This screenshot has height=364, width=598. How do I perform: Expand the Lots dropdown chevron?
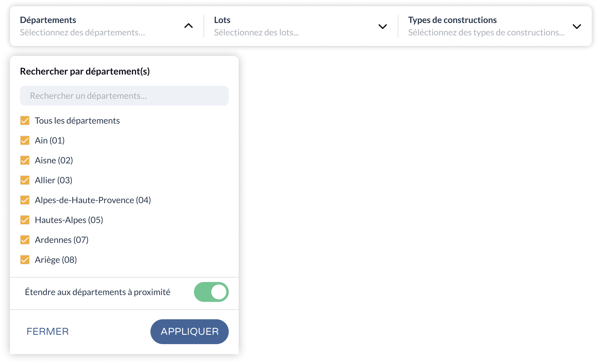(383, 26)
